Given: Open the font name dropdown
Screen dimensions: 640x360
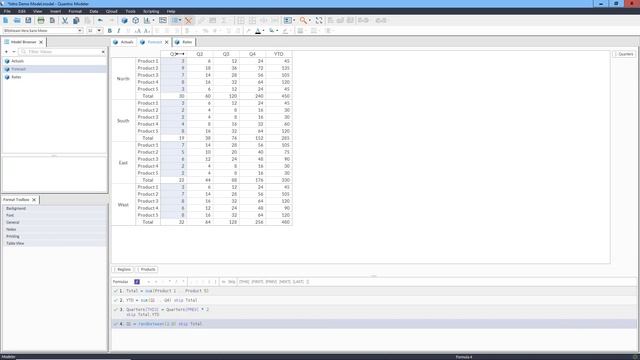Looking at the screenshot, I should coord(80,31).
